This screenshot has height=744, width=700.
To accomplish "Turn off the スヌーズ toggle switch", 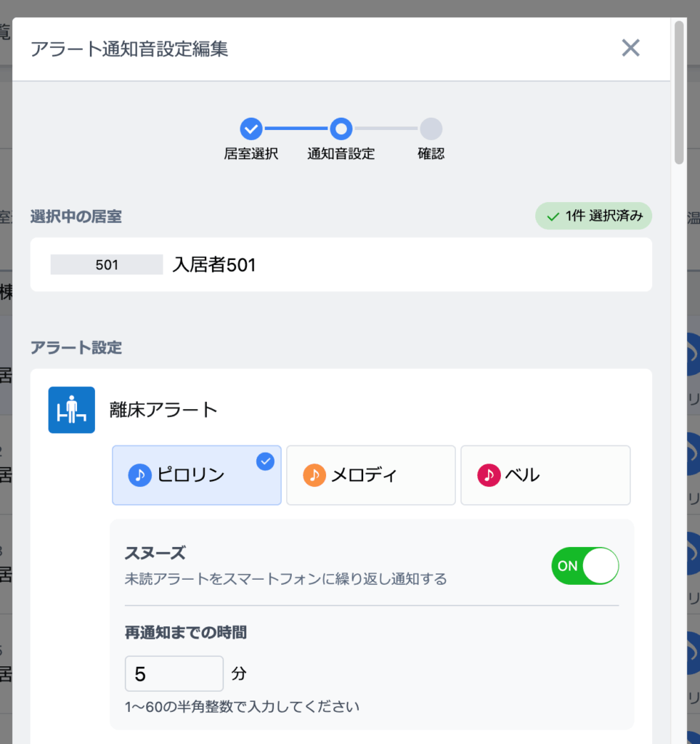I will pyautogui.click(x=585, y=565).
